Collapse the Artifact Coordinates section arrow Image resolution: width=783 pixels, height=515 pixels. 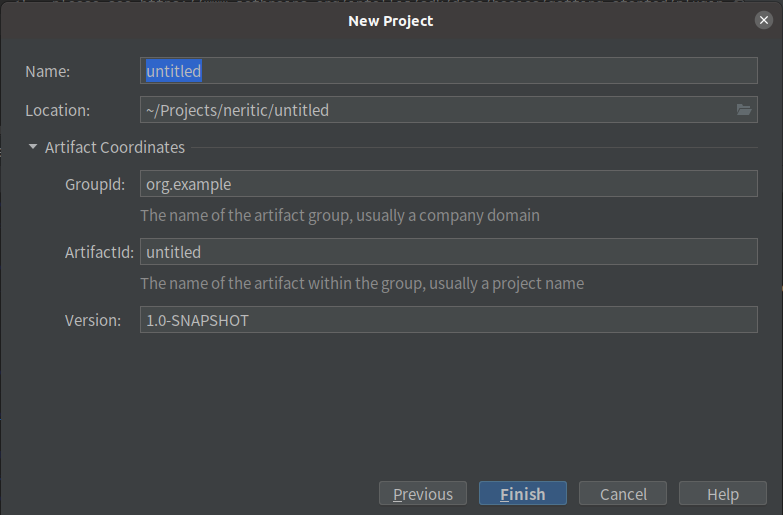coord(33,147)
